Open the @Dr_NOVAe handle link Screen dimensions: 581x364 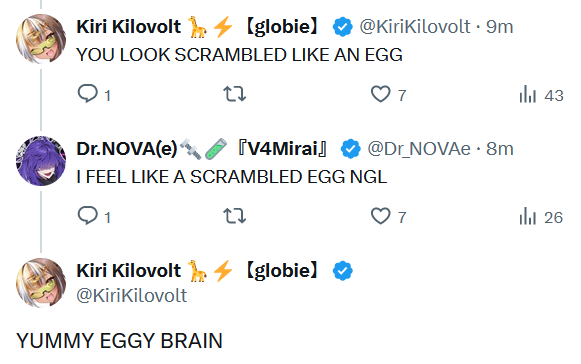[419, 149]
